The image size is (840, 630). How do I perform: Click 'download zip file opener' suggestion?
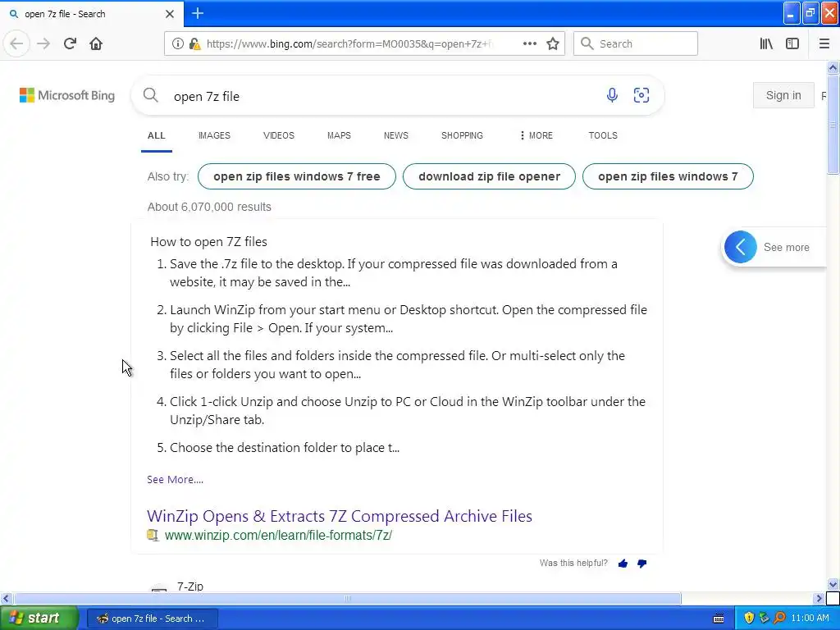coord(489,176)
